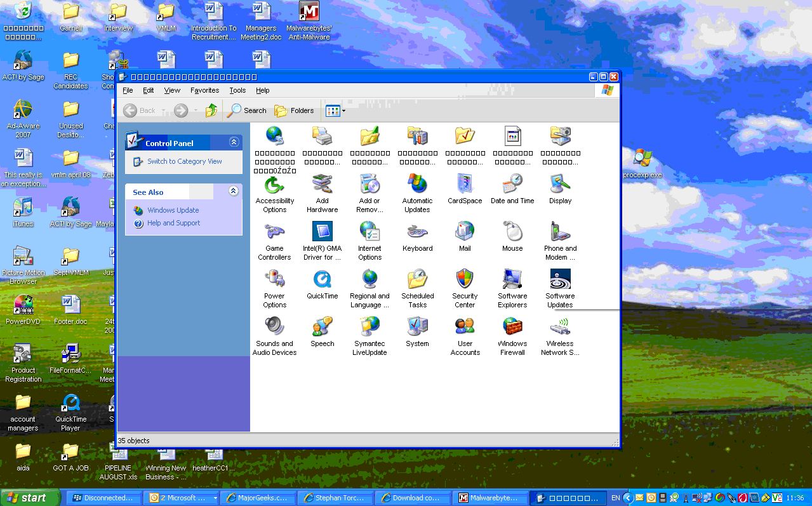Open Help and Support link
812x506 pixels.
(x=173, y=223)
